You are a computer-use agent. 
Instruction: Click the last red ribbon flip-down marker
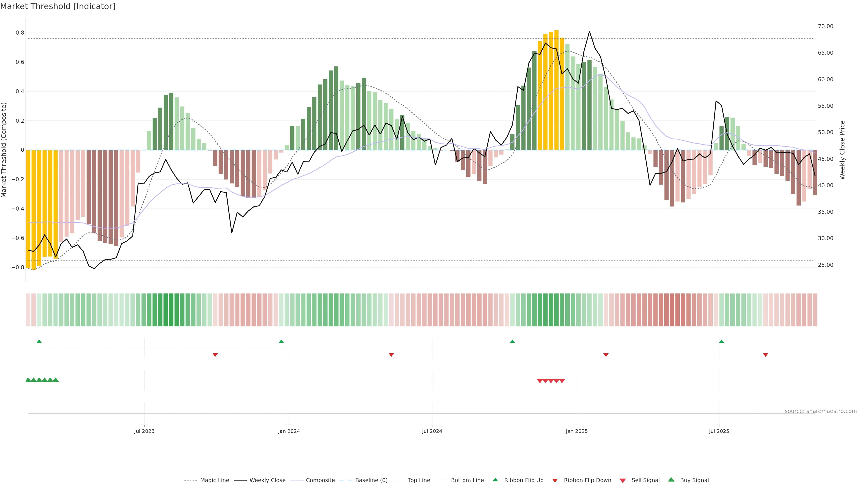766,355
